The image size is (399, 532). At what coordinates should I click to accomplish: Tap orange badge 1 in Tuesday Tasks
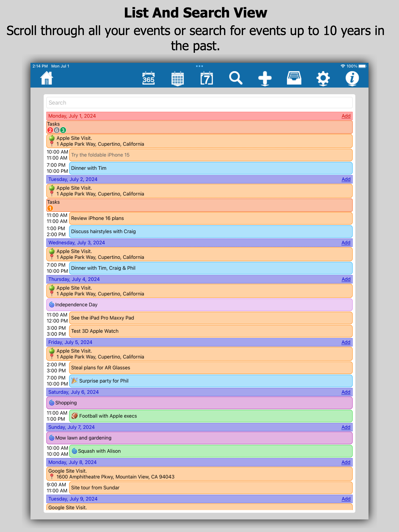point(50,208)
